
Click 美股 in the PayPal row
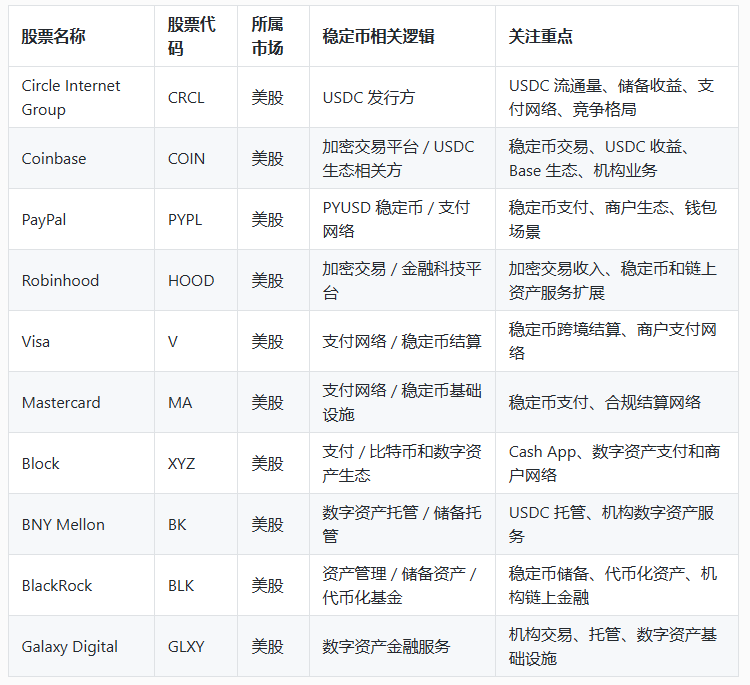tap(267, 220)
